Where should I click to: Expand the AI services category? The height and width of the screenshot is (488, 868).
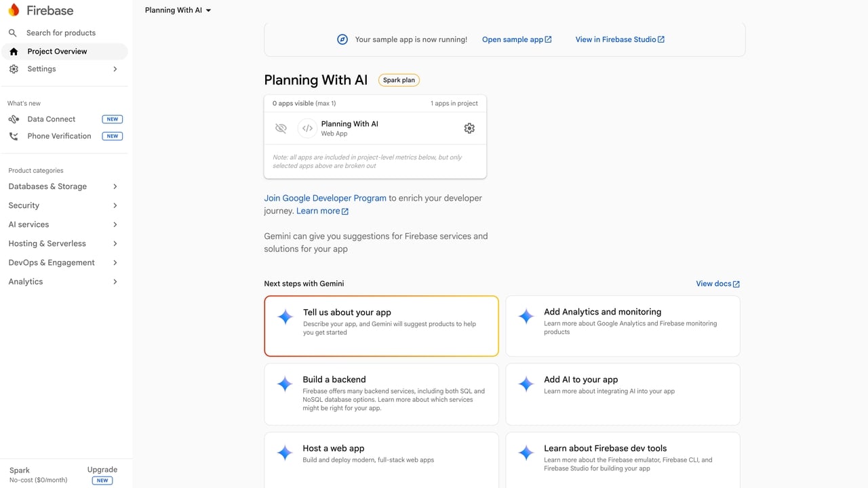pos(63,224)
